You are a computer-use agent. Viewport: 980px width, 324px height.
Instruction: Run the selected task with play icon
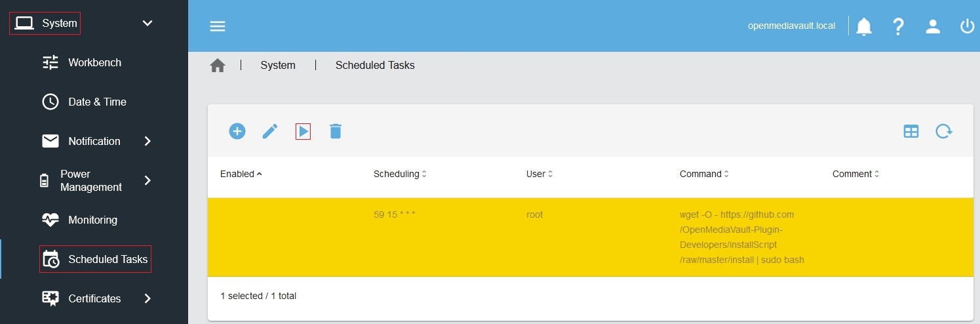pyautogui.click(x=303, y=131)
